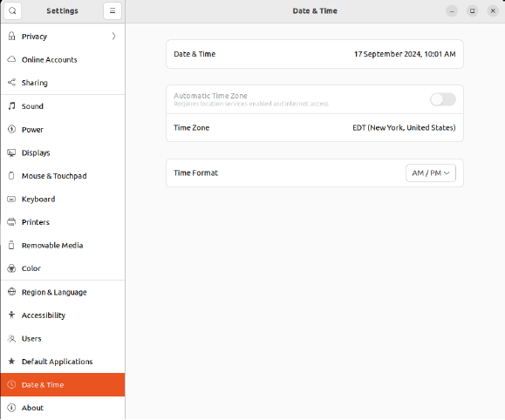Select Keyboard in the sidebar
The height and width of the screenshot is (420, 505).
[x=63, y=199]
